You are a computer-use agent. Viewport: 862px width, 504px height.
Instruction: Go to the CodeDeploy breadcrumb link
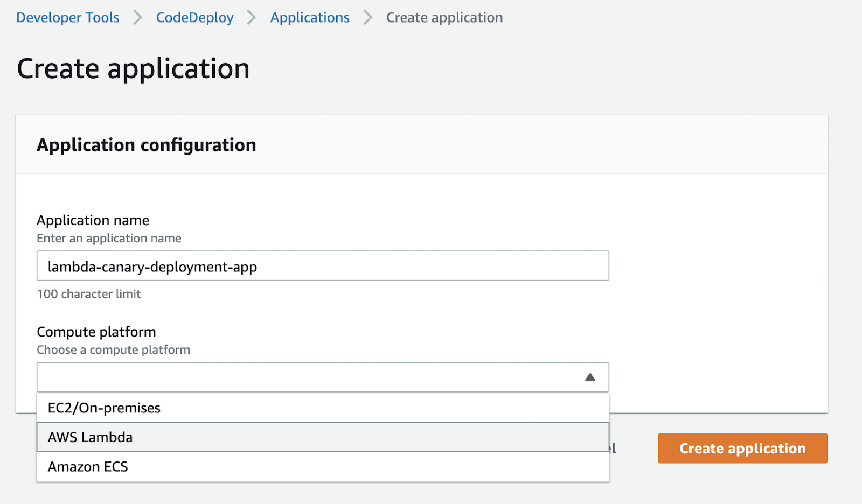click(195, 18)
